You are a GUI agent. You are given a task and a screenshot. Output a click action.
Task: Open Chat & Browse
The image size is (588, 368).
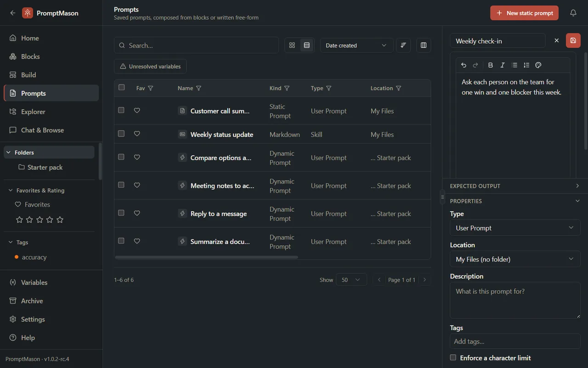[x=51, y=130]
